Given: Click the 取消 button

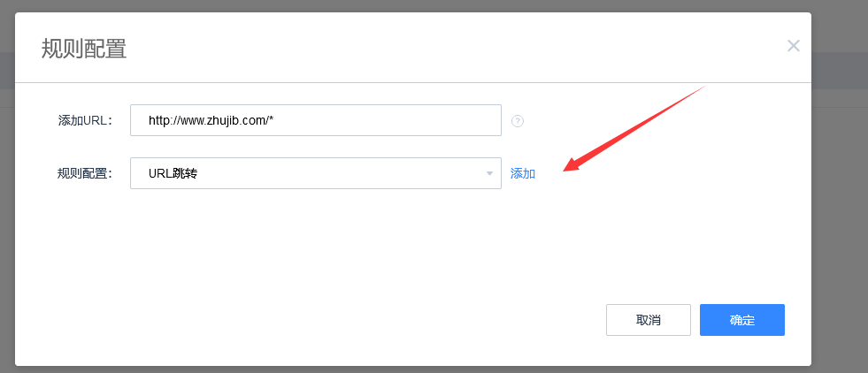Looking at the screenshot, I should tap(649, 320).
